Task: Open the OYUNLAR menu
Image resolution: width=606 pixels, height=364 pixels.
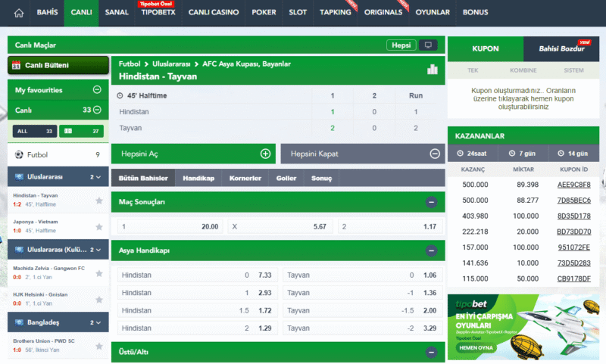Action: click(x=433, y=12)
